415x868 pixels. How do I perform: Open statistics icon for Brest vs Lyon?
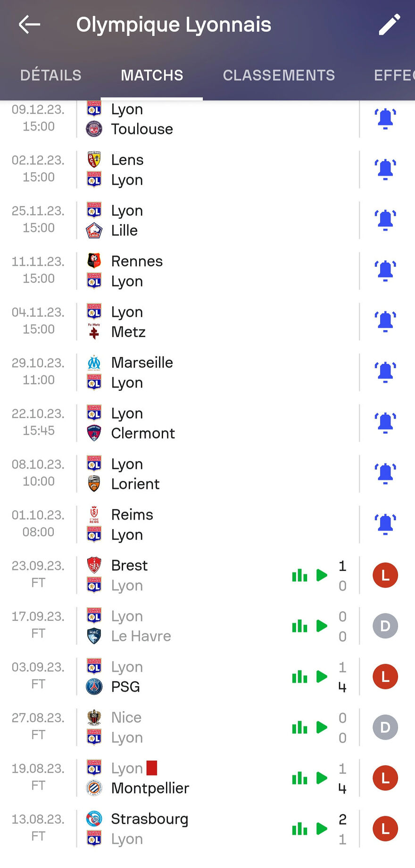[x=299, y=575]
